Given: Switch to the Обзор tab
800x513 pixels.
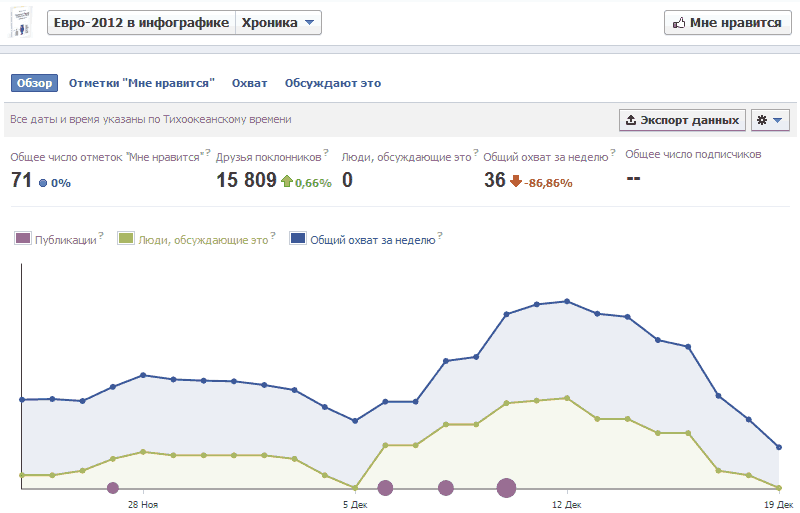Looking at the screenshot, I should pyautogui.click(x=34, y=83).
